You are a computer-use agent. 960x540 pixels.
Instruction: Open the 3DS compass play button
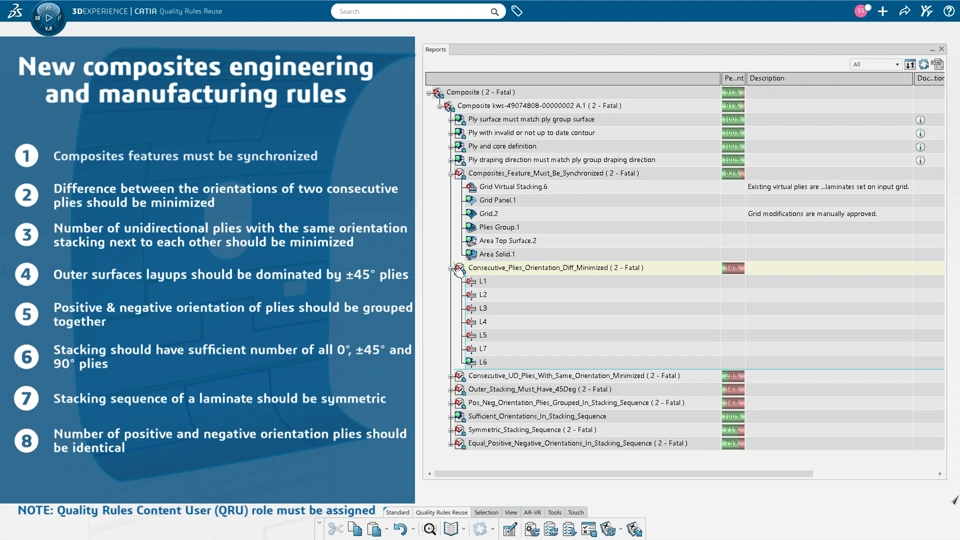click(x=48, y=17)
